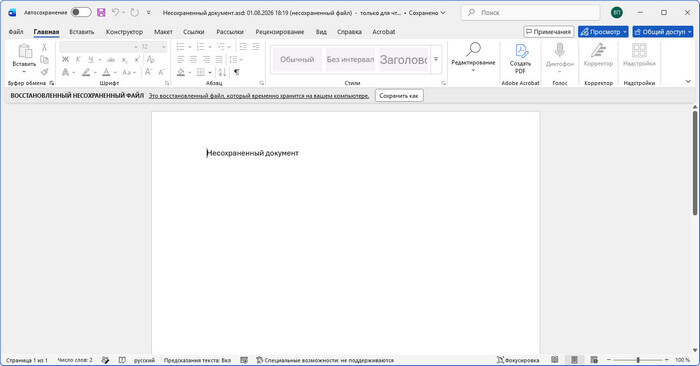The width and height of the screenshot is (700, 366).
Task: Click the shading paint bucket icon
Action: click(x=180, y=72)
